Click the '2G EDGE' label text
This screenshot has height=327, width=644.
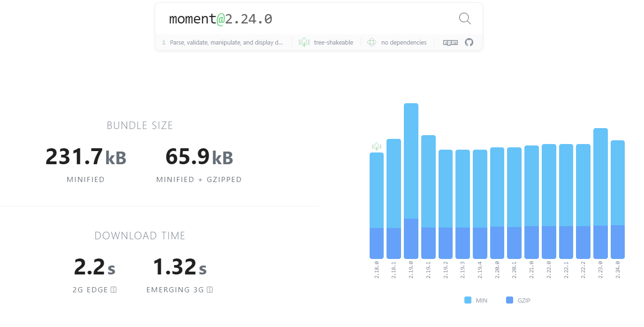[x=91, y=290]
